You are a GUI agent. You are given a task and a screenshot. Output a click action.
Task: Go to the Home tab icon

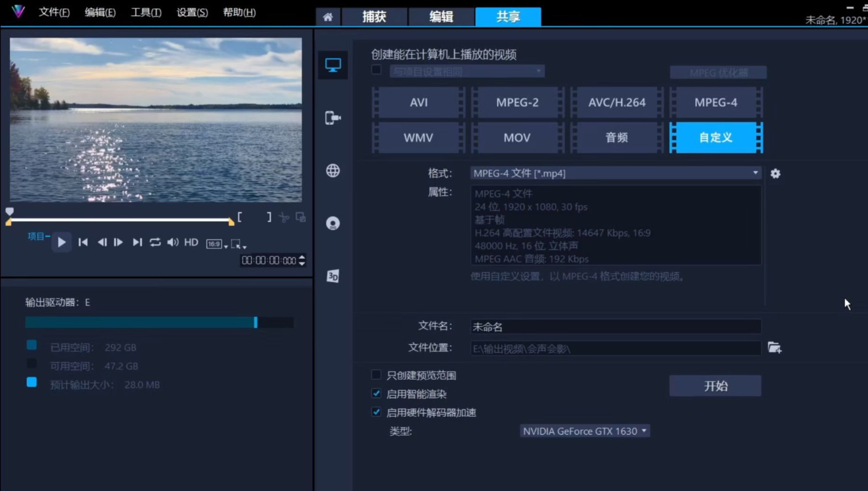[x=328, y=17]
